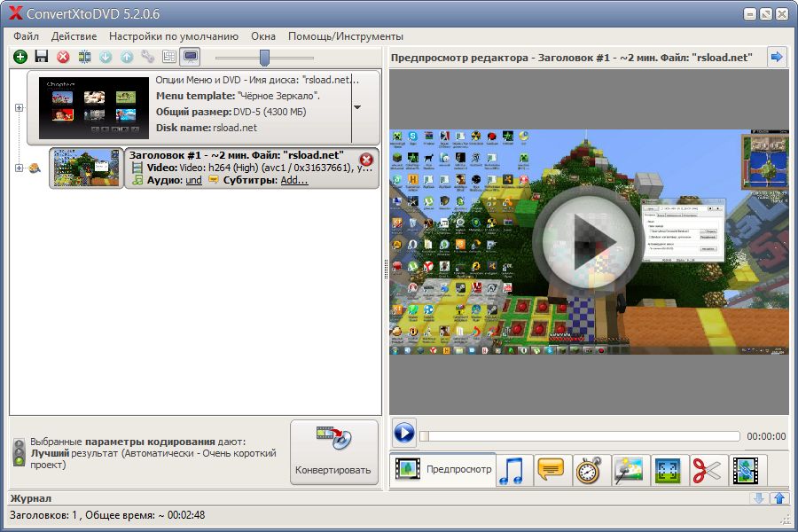The image size is (798, 532).
Task: Expand log with Журнал up arrow
Action: (x=779, y=498)
